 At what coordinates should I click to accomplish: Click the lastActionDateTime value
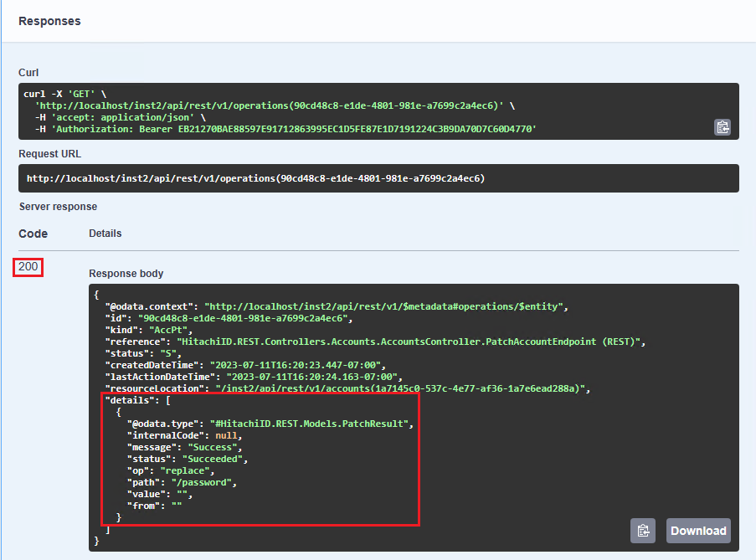(x=310, y=377)
